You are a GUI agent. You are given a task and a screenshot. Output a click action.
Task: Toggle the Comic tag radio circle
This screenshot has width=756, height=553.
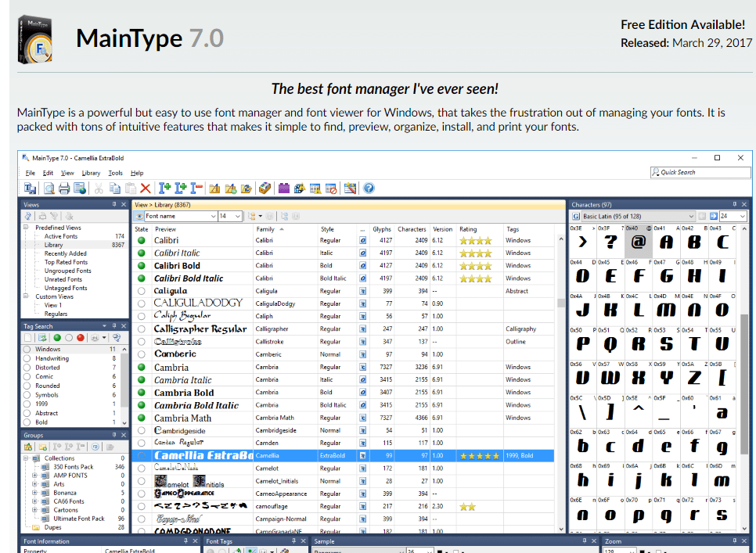click(27, 377)
